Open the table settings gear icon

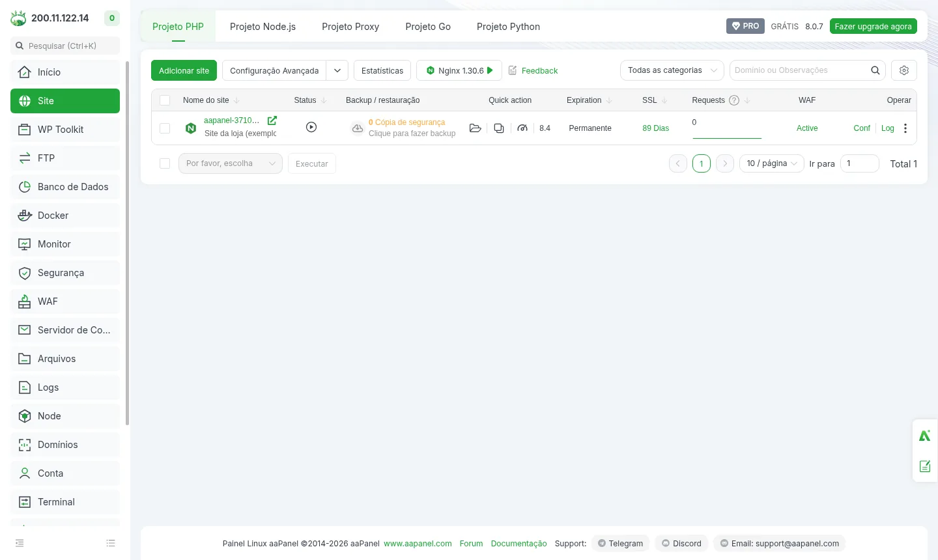click(904, 70)
